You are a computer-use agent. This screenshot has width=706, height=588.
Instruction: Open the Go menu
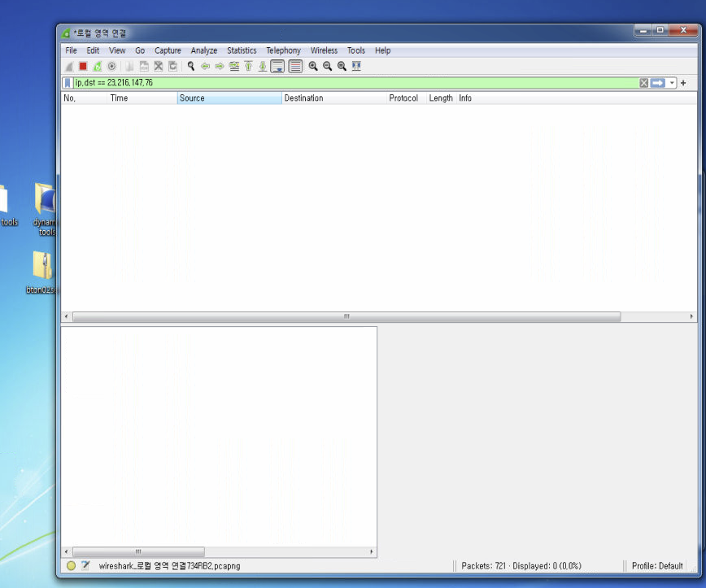140,50
